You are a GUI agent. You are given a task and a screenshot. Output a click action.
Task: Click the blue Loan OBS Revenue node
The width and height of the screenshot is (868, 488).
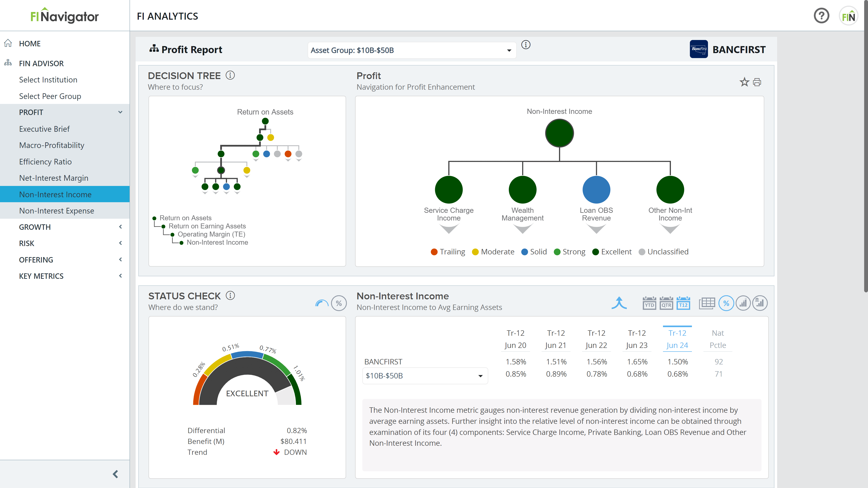coord(596,190)
